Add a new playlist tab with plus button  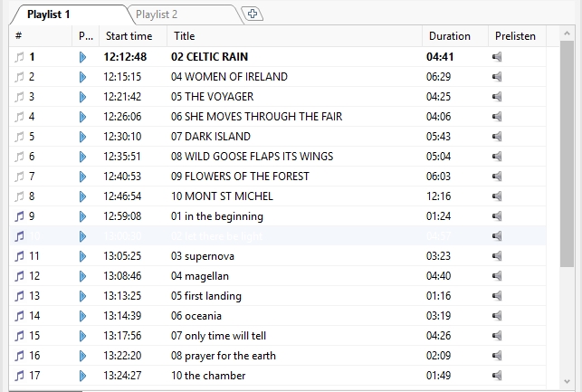click(254, 14)
